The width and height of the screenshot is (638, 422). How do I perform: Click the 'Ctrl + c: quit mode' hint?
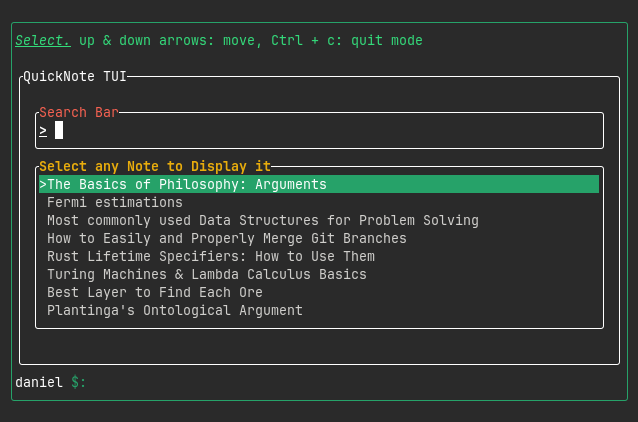tap(347, 40)
